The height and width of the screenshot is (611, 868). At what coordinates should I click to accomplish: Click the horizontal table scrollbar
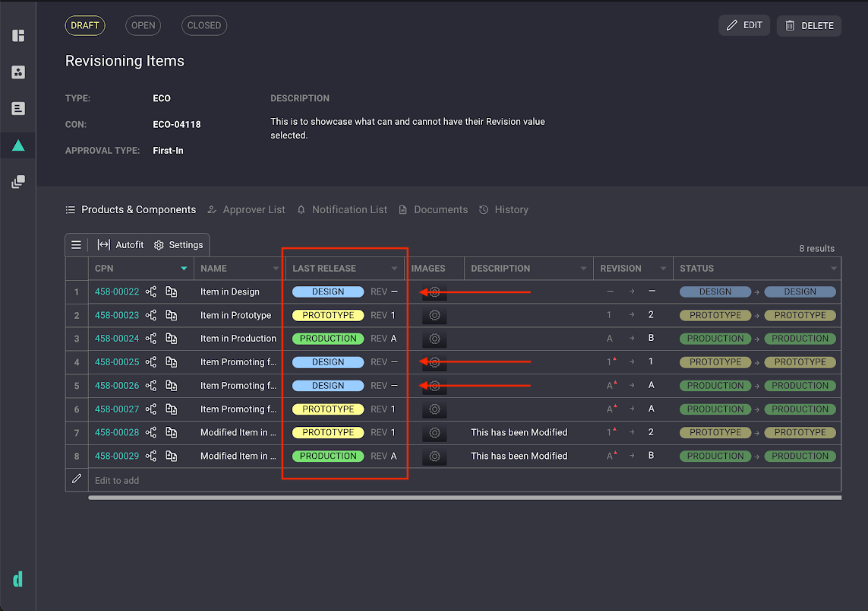[x=465, y=497]
